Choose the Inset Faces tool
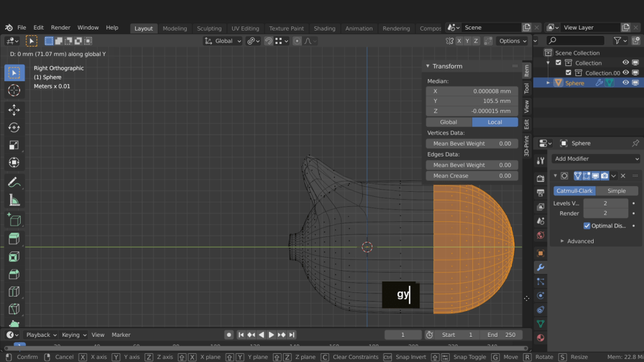The width and height of the screenshot is (644, 362). [14, 256]
